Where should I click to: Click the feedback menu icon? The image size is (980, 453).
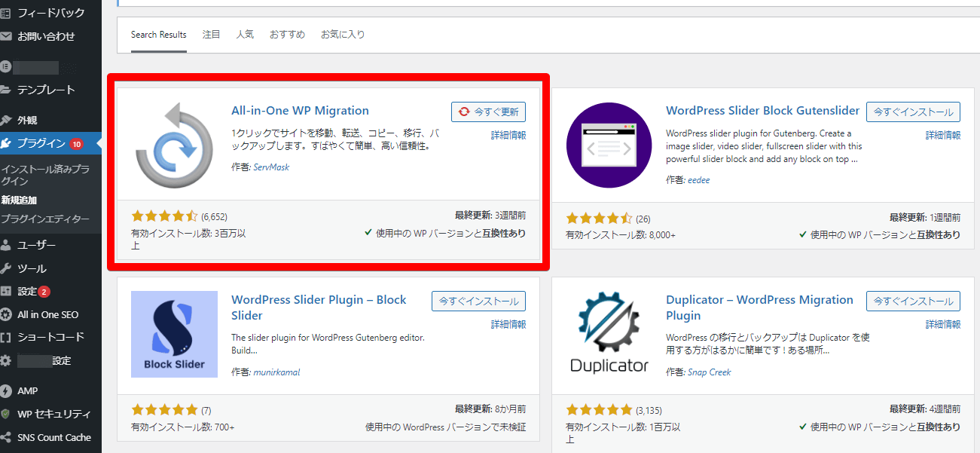pos(6,13)
